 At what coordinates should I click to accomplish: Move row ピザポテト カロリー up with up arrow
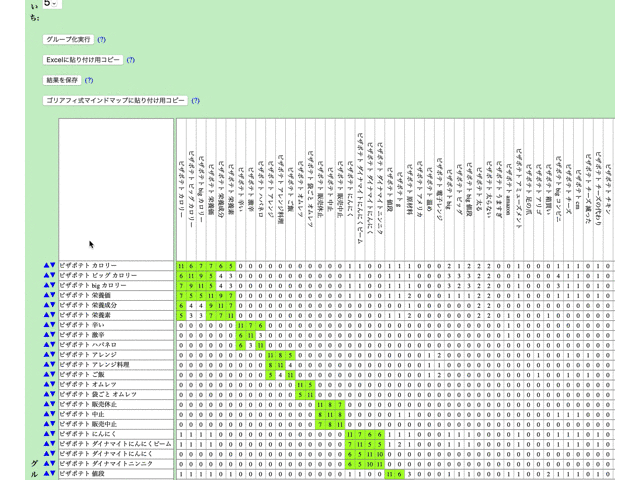pos(46,266)
